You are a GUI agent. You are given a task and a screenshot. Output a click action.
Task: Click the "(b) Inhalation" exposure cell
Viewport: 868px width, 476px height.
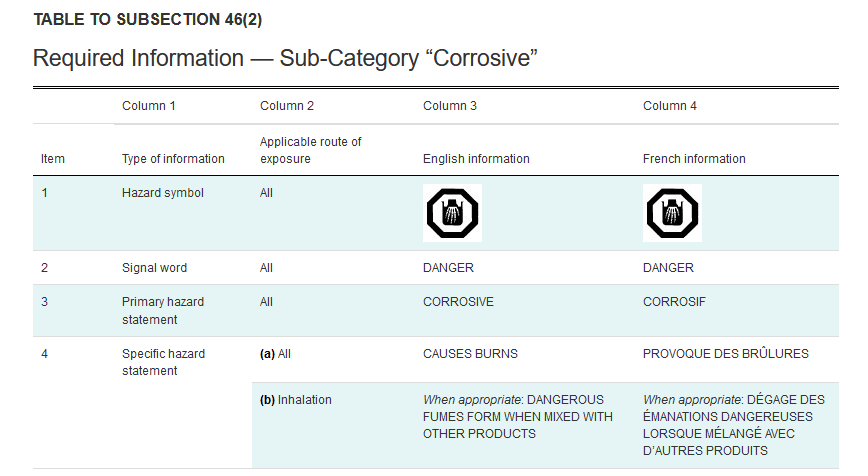(x=295, y=400)
